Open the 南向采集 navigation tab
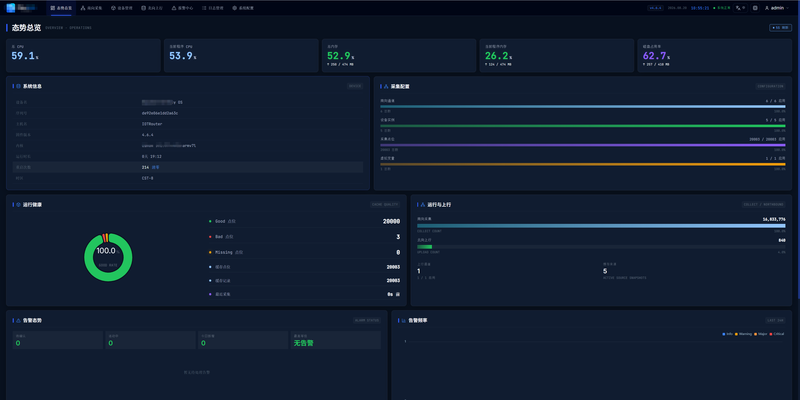The width and height of the screenshot is (800, 400). [x=91, y=8]
